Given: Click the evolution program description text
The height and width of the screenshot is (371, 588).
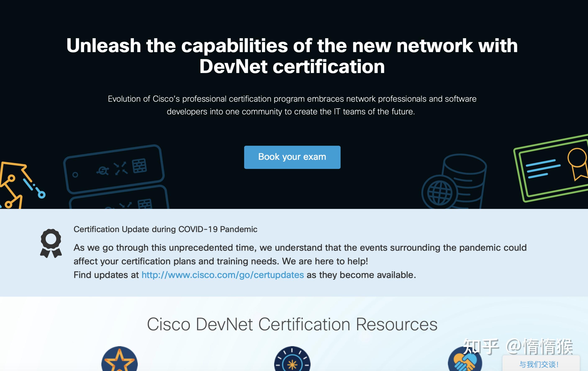Looking at the screenshot, I should pyautogui.click(x=292, y=105).
